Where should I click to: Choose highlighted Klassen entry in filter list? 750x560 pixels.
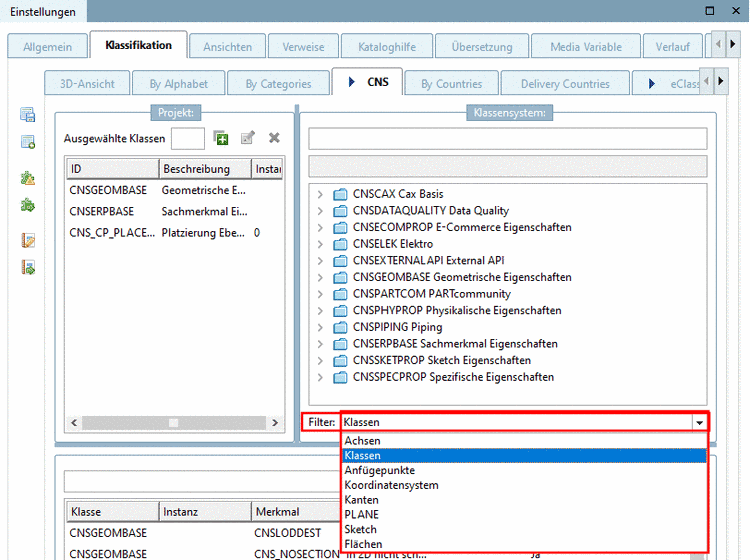[525, 455]
